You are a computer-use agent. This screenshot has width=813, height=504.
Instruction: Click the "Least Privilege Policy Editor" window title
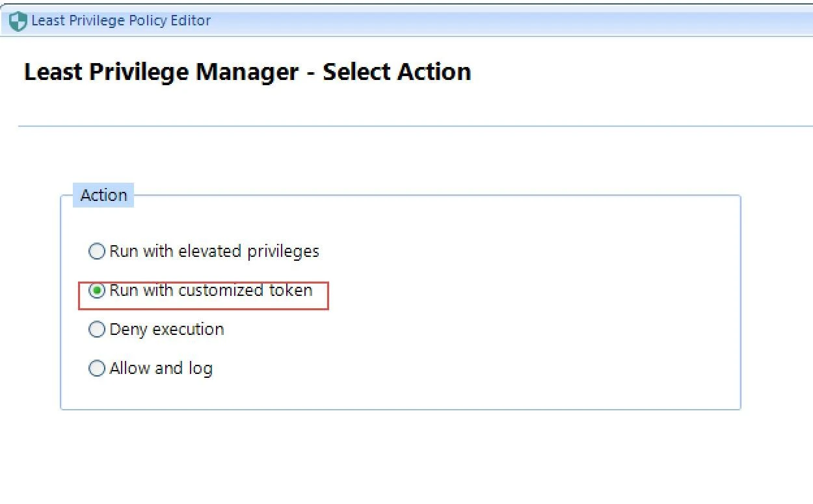[x=121, y=21]
